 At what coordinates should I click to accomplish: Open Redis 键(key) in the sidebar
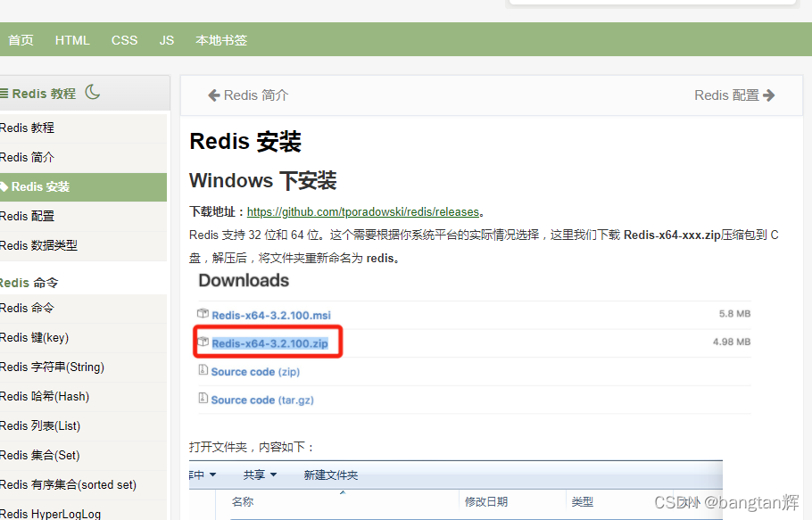[x=83, y=337]
